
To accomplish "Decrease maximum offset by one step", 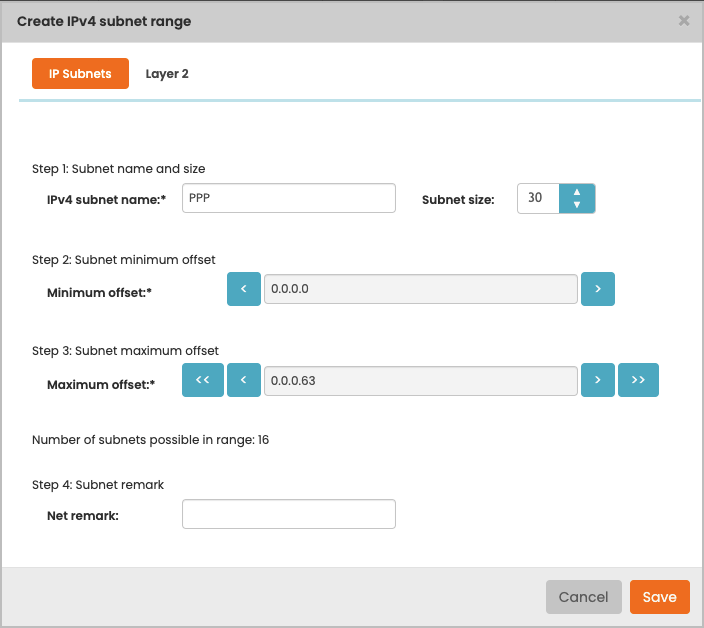I will (x=244, y=380).
